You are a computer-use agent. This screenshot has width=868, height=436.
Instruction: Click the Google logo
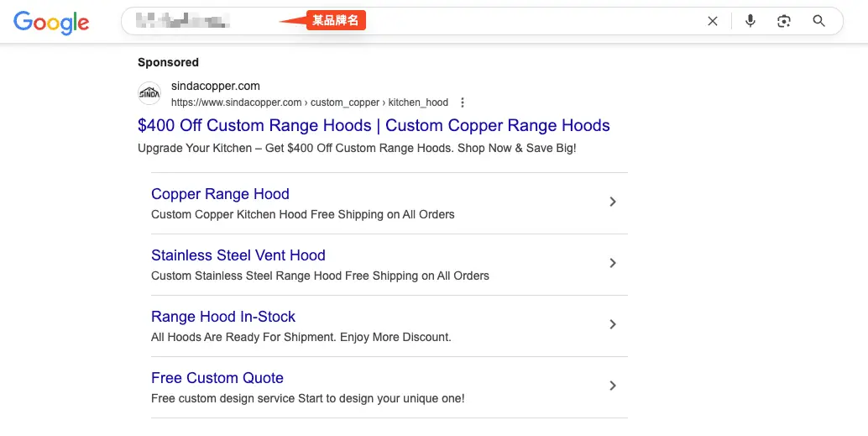tap(51, 22)
